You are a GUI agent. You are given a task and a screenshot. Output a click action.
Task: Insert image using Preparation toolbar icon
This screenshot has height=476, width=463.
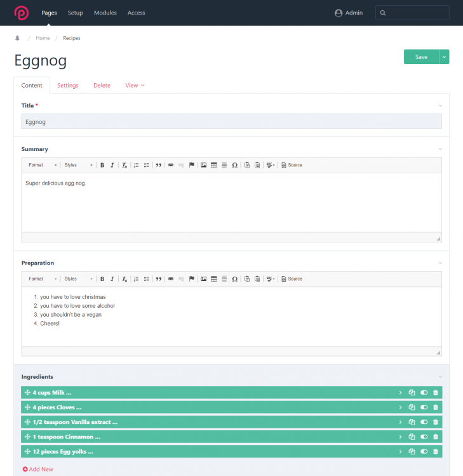click(x=203, y=279)
